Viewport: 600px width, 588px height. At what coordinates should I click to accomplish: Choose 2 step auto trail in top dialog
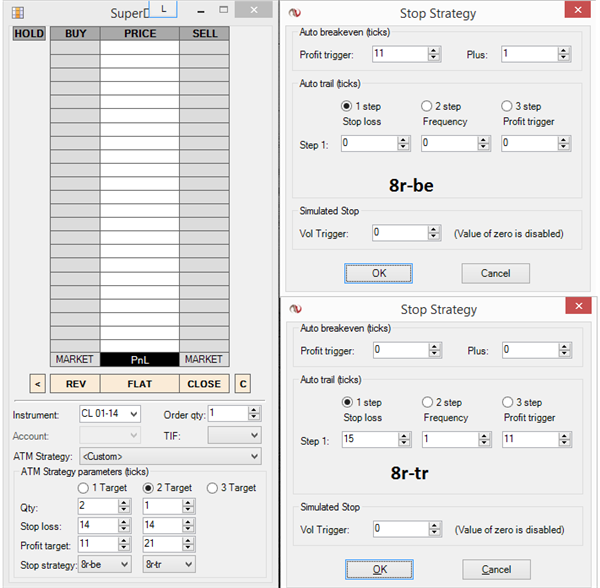click(x=428, y=106)
